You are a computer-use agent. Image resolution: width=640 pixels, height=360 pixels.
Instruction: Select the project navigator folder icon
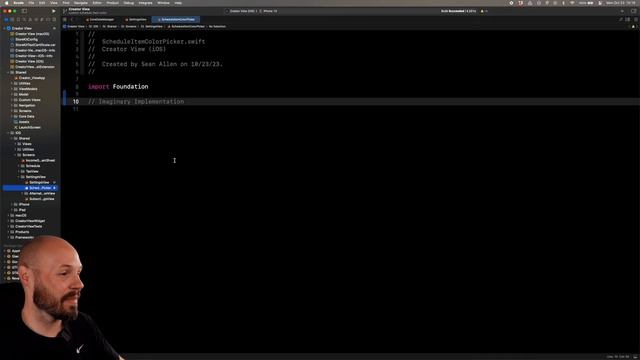[6, 19]
